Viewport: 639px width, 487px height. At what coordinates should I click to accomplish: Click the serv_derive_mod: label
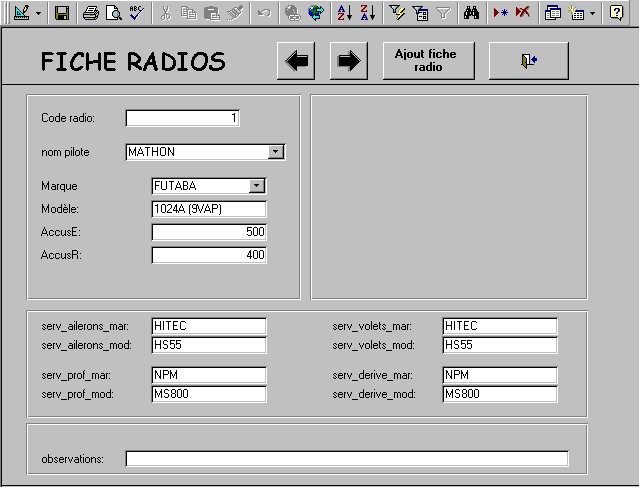tap(374, 394)
